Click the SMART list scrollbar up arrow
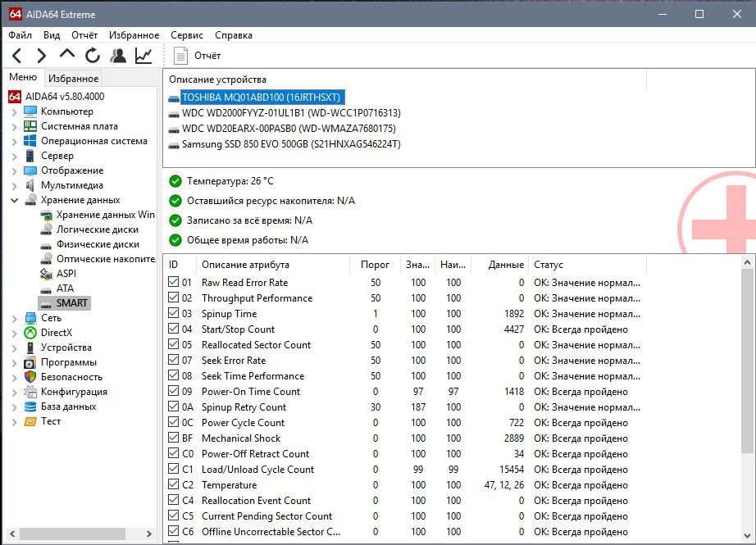The height and width of the screenshot is (545, 756). click(x=747, y=262)
